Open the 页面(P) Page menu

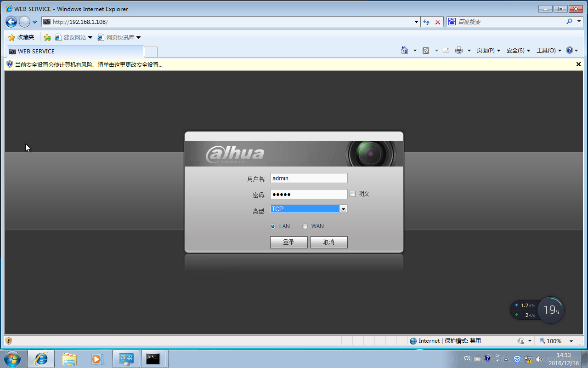pos(488,51)
